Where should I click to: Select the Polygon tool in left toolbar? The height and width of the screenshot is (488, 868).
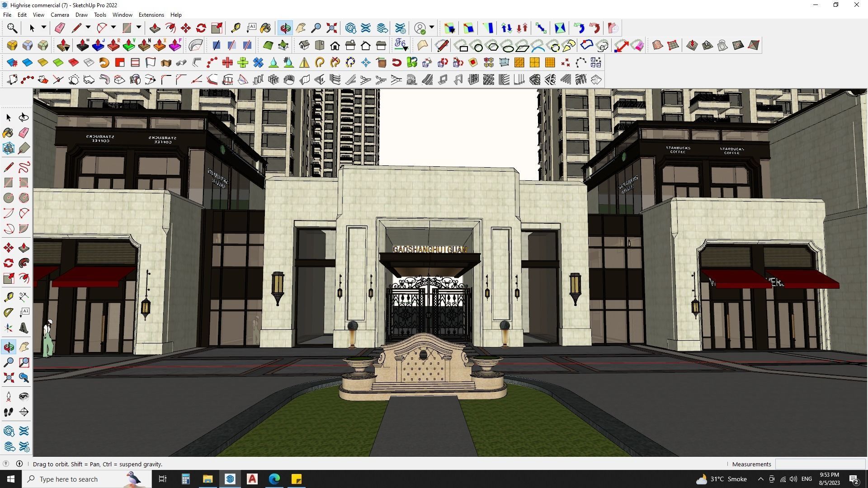click(24, 198)
